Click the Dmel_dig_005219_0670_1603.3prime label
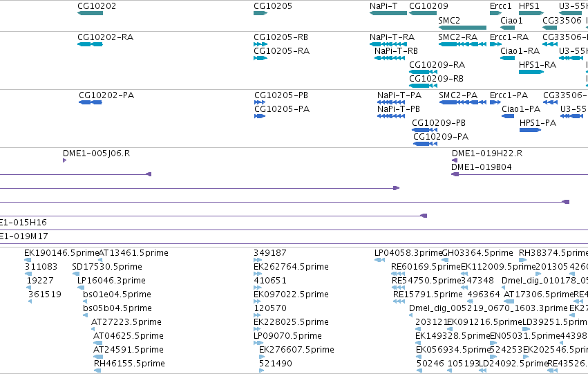This screenshot has width=588, height=374. click(x=489, y=308)
